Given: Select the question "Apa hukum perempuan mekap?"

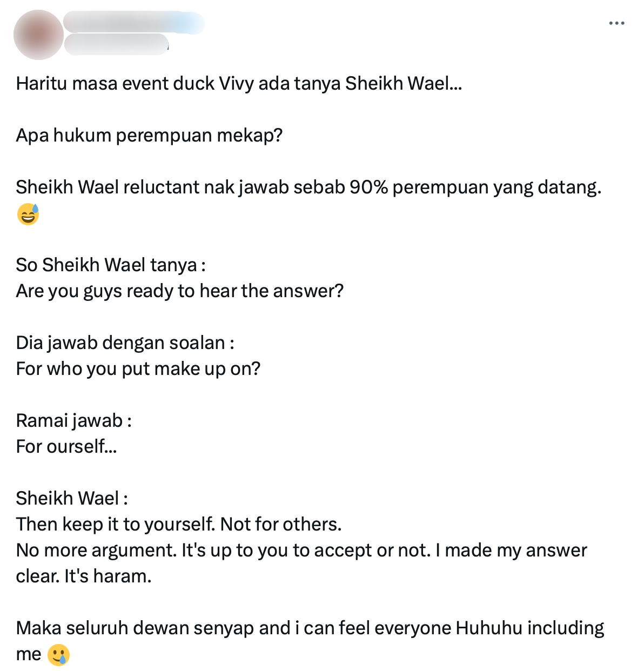Looking at the screenshot, I should 150,136.
